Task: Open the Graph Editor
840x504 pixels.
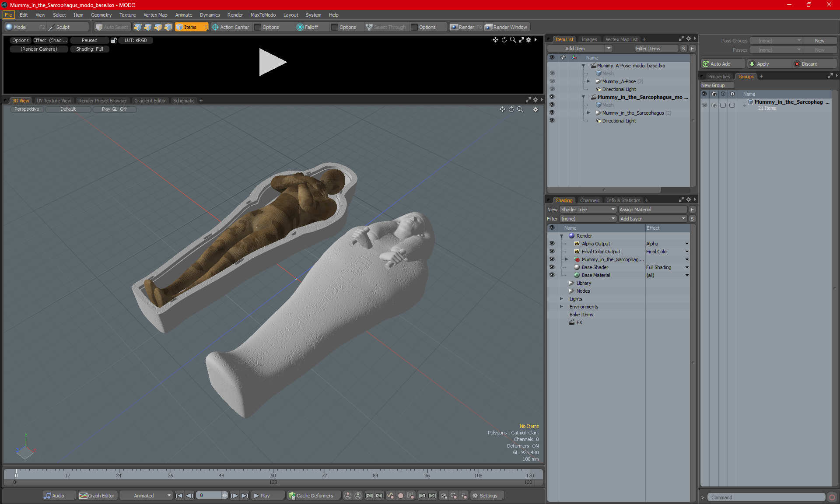Action: [97, 496]
